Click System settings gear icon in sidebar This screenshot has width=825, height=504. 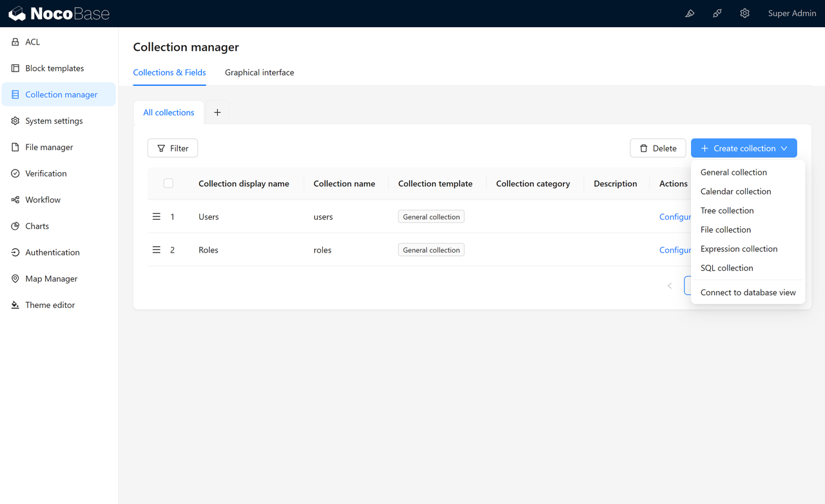[15, 121]
